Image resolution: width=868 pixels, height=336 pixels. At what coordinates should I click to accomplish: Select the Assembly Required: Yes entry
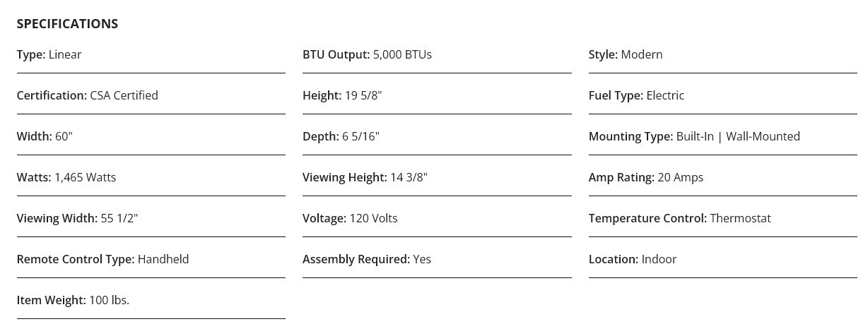pyautogui.click(x=367, y=260)
